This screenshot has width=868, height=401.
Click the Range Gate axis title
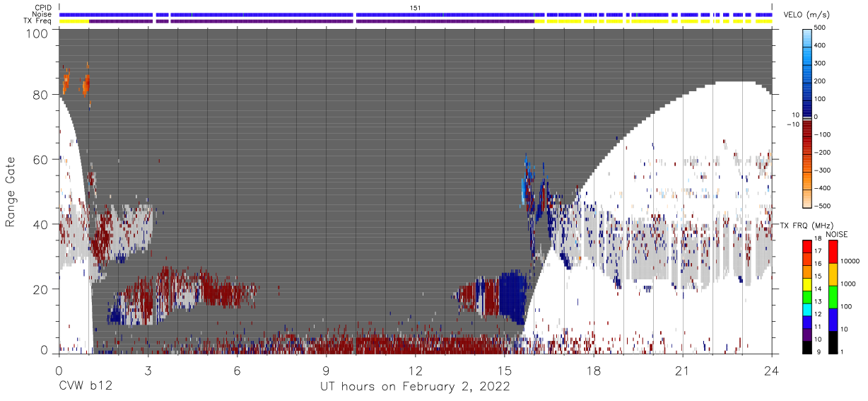[x=11, y=191]
